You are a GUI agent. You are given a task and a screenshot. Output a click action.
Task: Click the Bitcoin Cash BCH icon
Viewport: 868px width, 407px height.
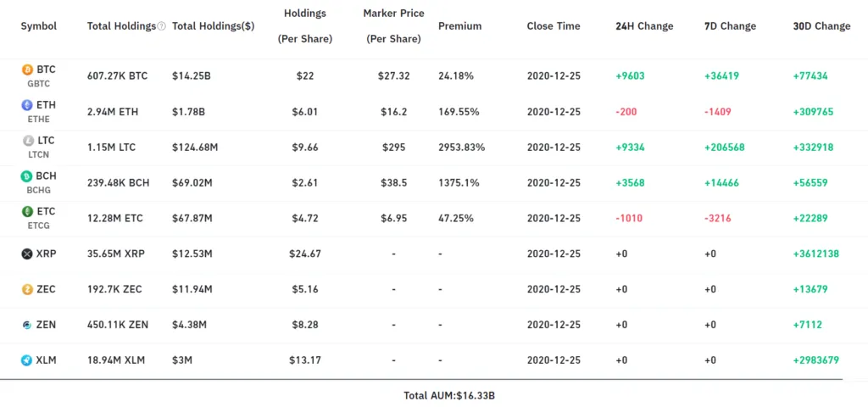point(27,176)
